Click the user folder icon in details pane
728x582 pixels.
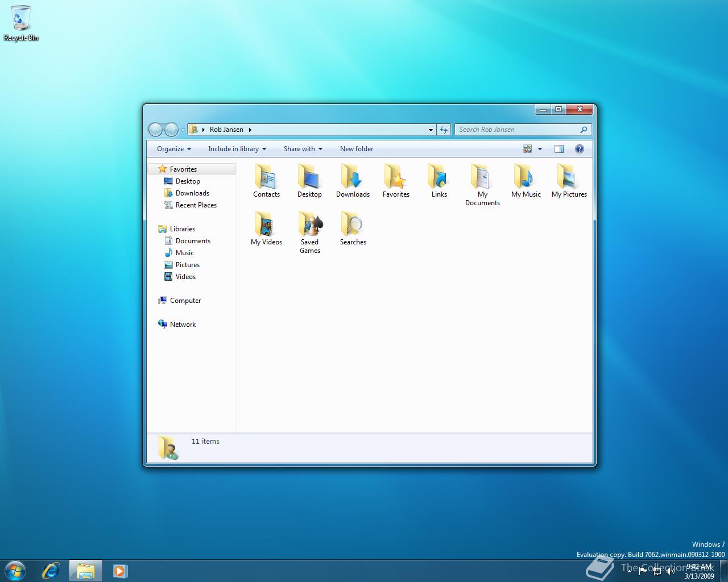pos(168,448)
